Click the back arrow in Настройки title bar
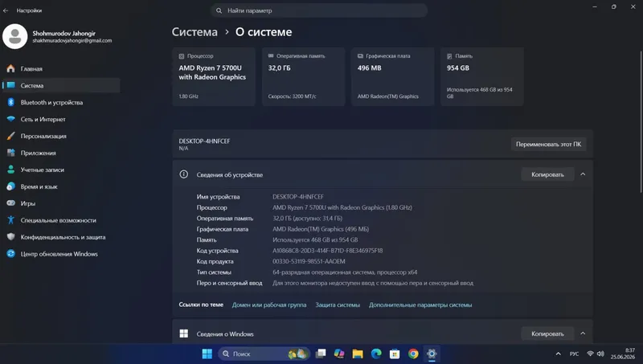This screenshot has width=643, height=364. point(6,10)
